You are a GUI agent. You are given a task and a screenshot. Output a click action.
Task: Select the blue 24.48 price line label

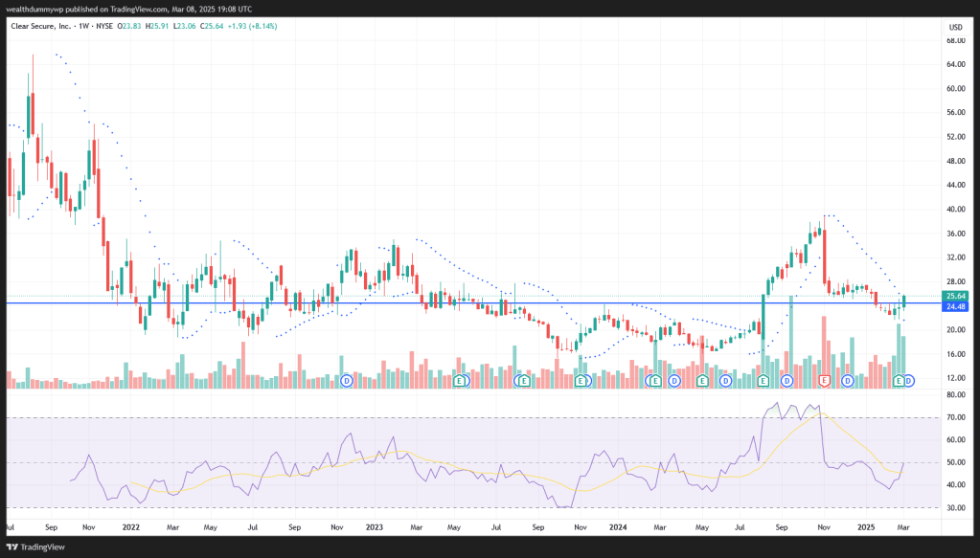[954, 307]
